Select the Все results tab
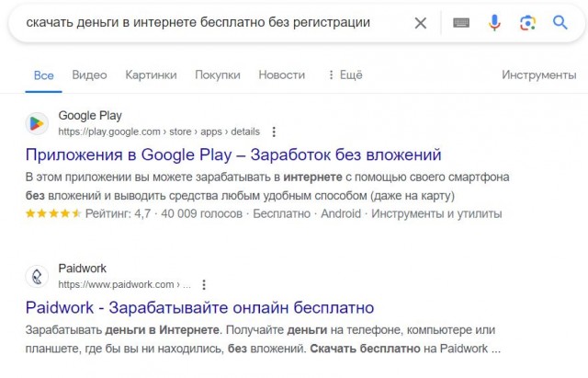The image size is (588, 378). 43,75
